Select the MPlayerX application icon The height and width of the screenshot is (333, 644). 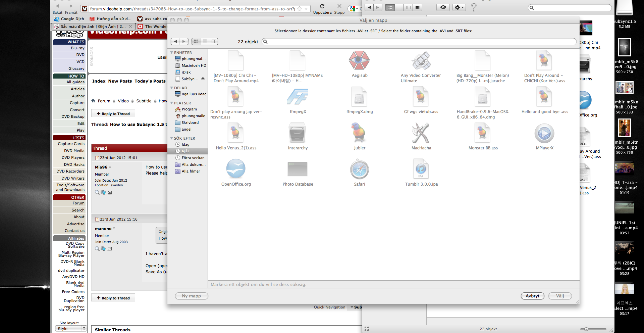click(544, 133)
